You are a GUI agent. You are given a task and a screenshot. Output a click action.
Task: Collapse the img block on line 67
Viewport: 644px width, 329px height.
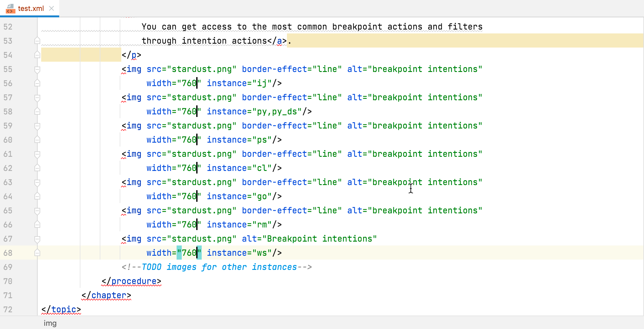[37, 239]
